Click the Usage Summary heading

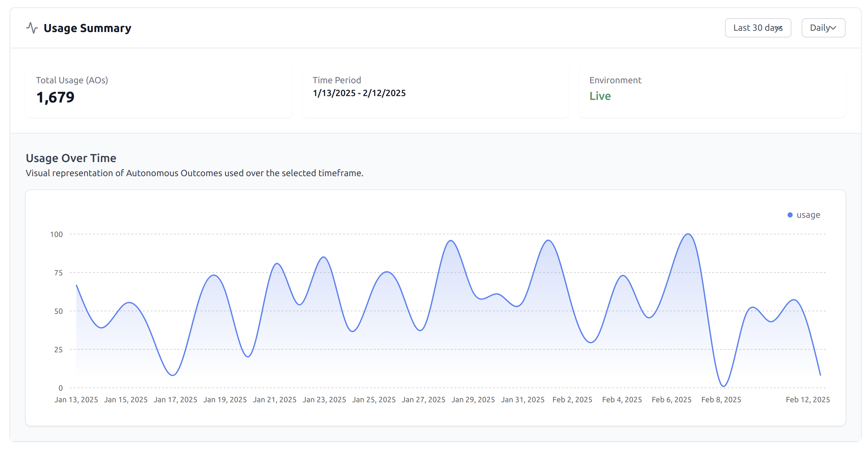tap(87, 28)
